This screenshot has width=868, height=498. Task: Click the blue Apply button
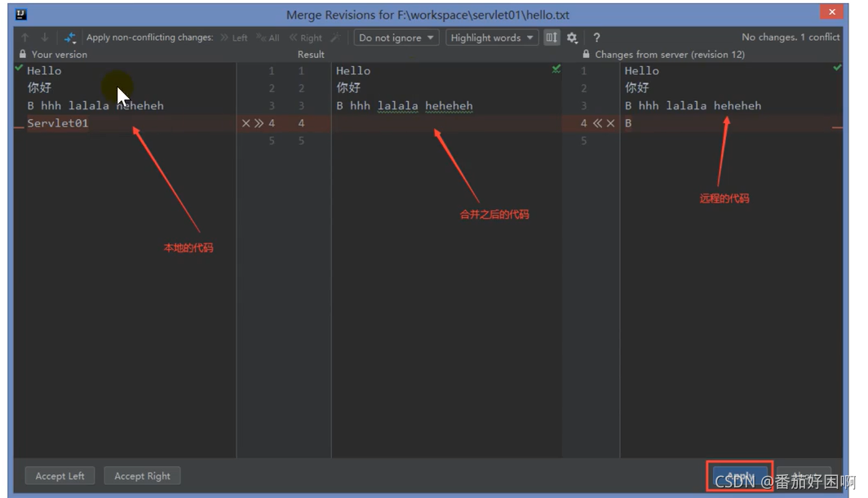(x=740, y=477)
